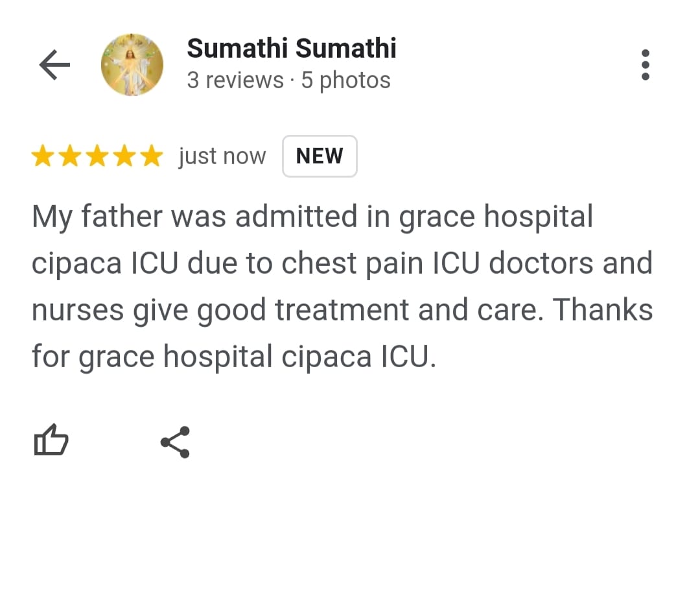Click the NEW badge

pos(320,156)
